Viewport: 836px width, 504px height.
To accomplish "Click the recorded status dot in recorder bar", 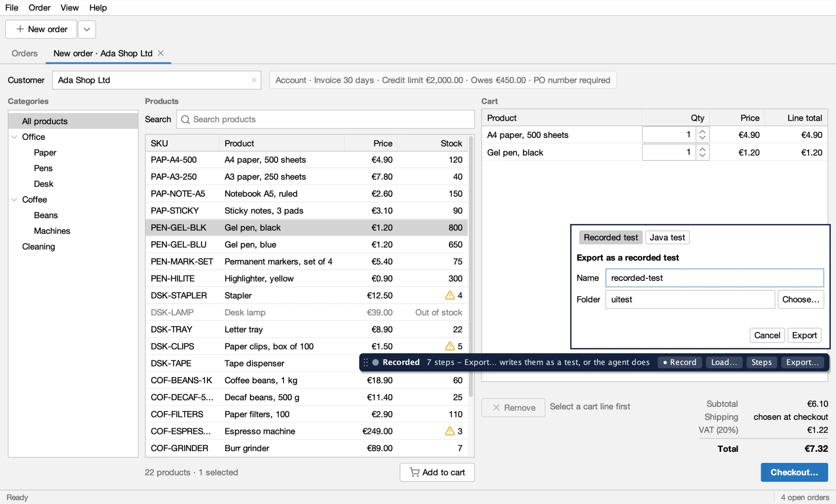I will (x=376, y=362).
